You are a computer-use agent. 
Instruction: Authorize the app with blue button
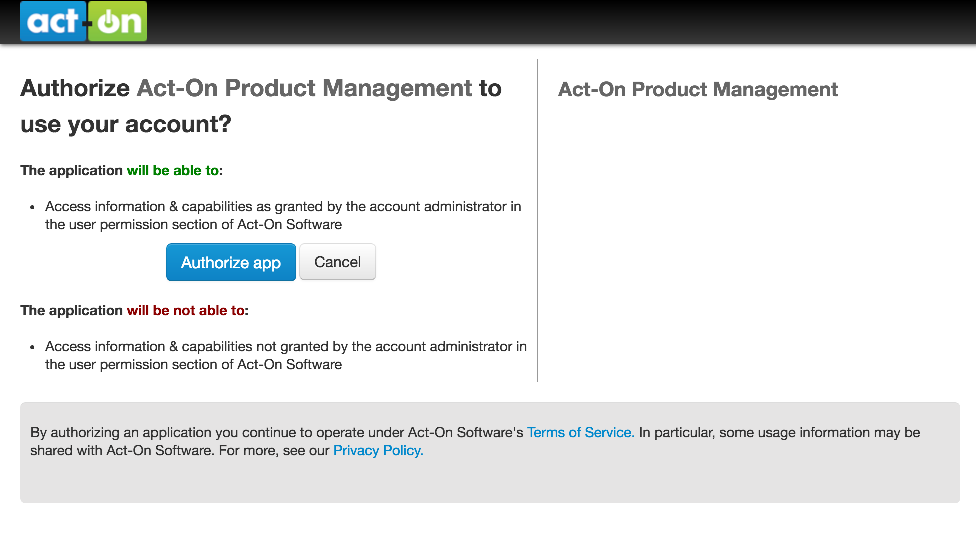(231, 262)
